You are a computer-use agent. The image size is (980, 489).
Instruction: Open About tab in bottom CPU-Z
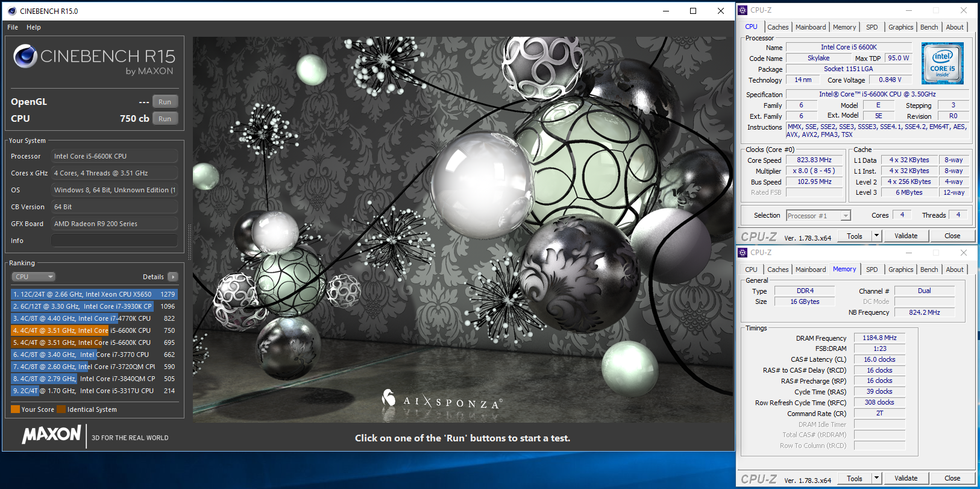pos(955,270)
